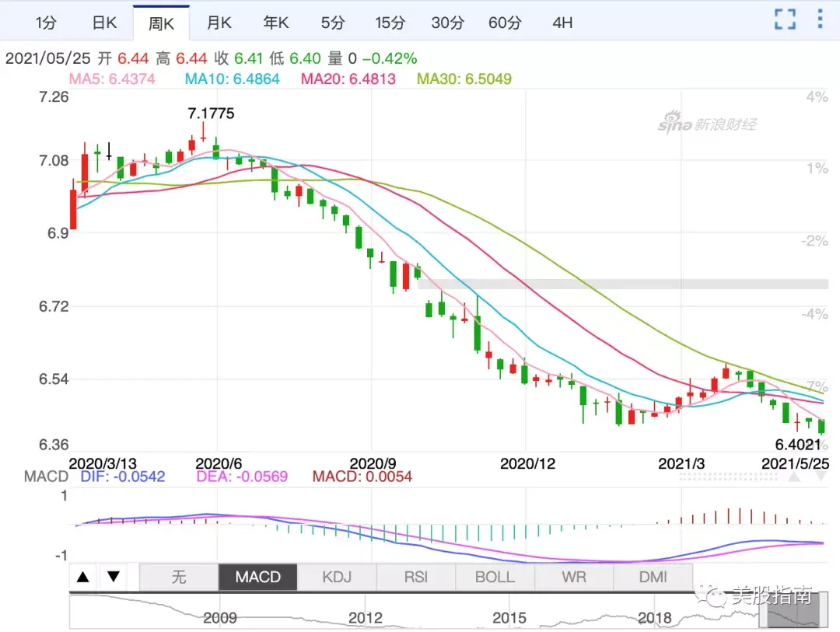Switch to the 日K chart tab

(x=104, y=23)
